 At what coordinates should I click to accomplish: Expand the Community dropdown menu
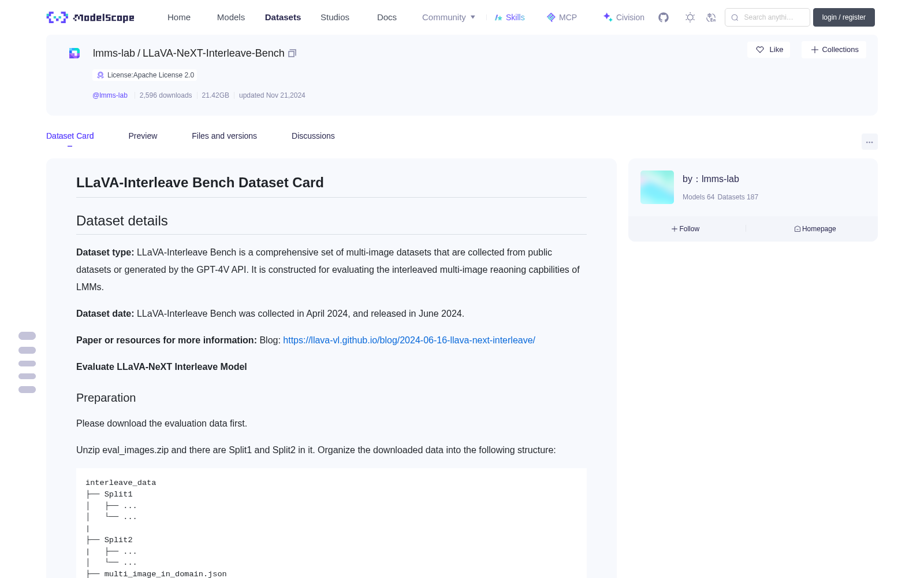pyautogui.click(x=449, y=17)
